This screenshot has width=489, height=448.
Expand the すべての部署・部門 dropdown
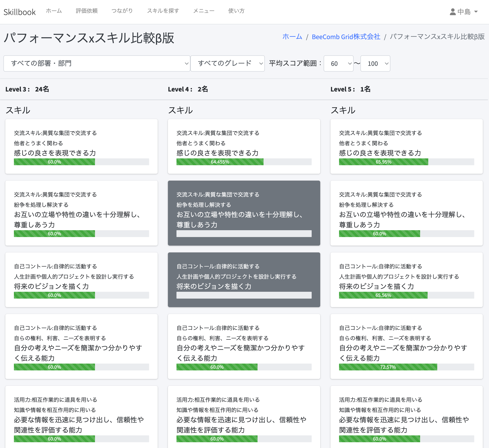click(x=97, y=63)
